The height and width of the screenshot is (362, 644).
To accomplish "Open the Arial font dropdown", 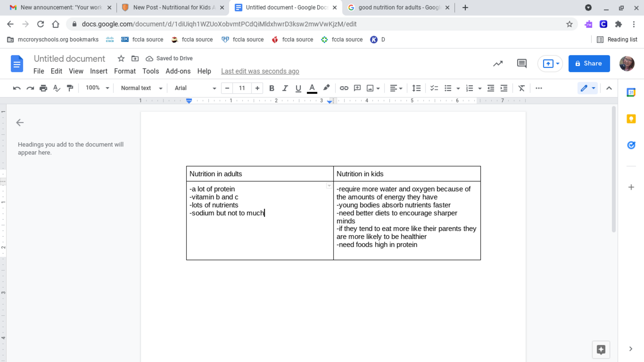I will (195, 88).
